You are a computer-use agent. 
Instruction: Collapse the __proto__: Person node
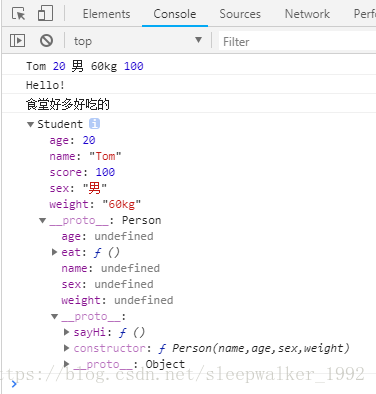[x=42, y=220]
